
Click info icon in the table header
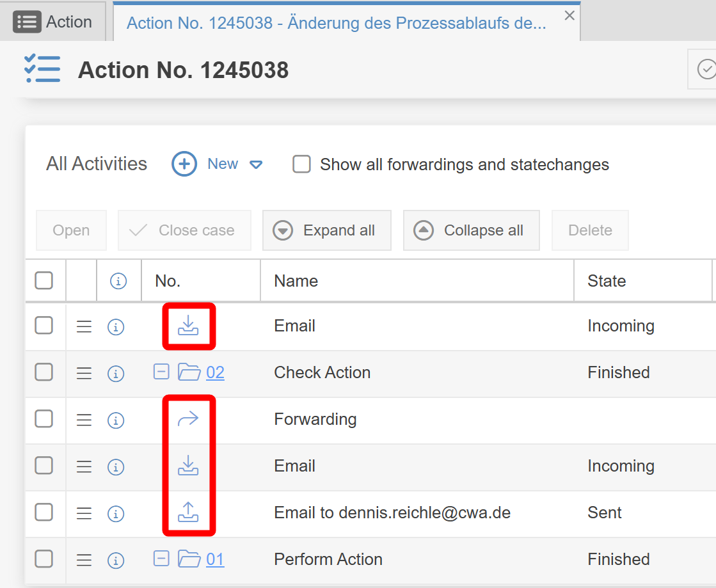(118, 281)
